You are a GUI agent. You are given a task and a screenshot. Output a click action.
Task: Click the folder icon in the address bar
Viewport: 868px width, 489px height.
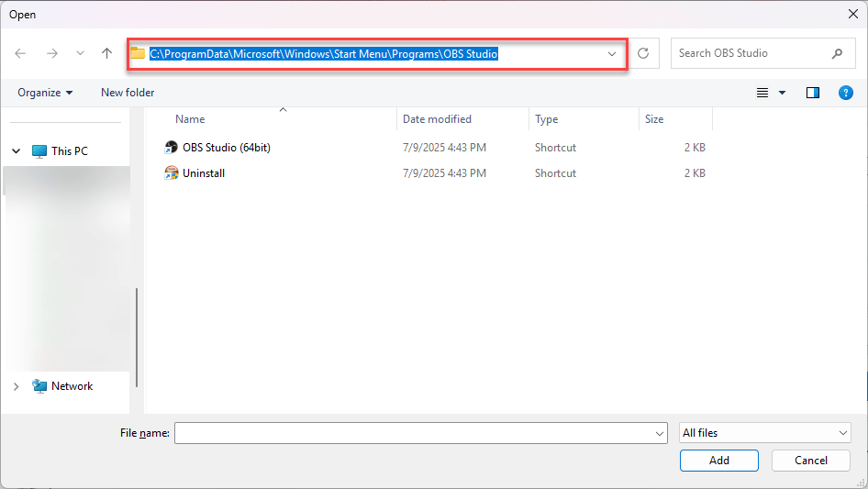pyautogui.click(x=138, y=53)
